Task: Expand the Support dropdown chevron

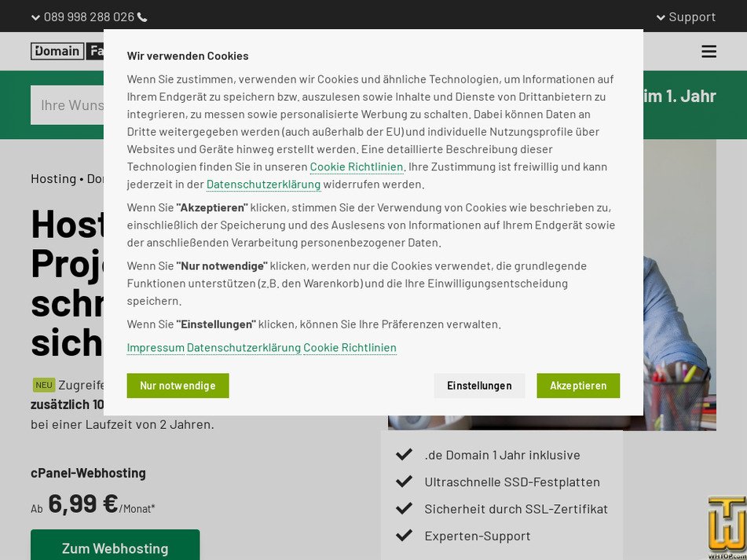Action: pyautogui.click(x=660, y=16)
